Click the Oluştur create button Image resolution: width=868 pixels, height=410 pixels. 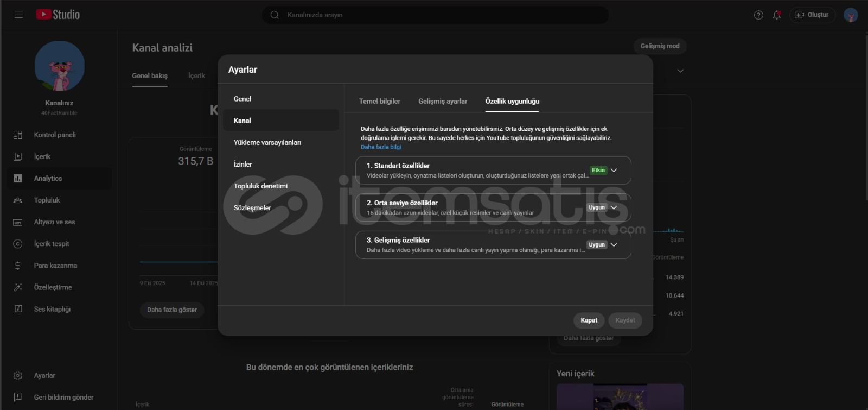pos(812,15)
